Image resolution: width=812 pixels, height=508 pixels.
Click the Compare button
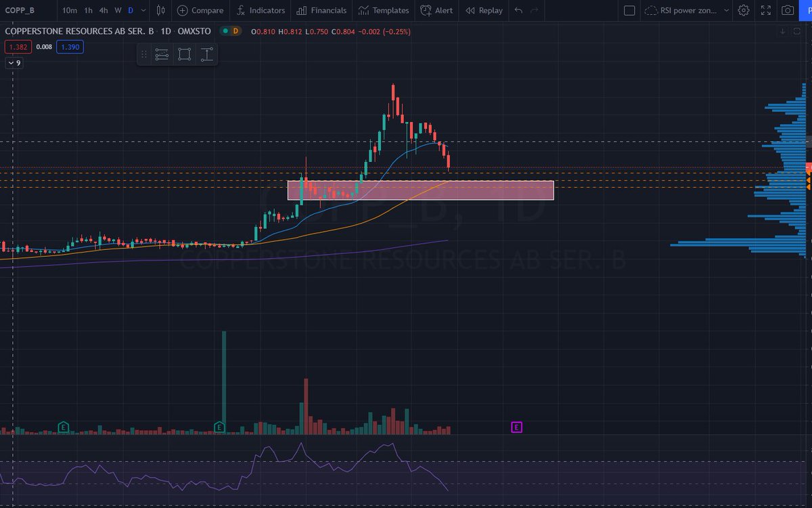pos(200,10)
